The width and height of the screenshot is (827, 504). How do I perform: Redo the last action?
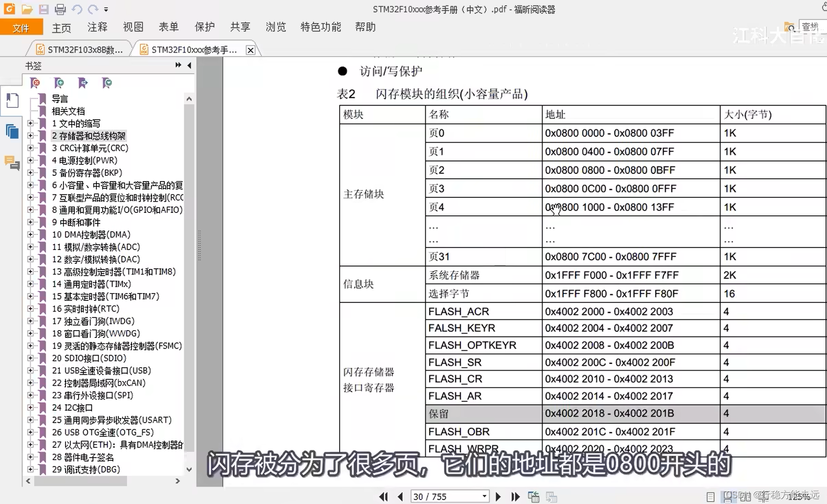pyautogui.click(x=93, y=9)
